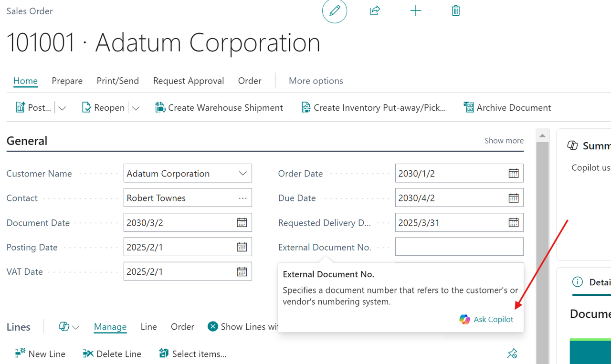Open the Order tab in top menu
This screenshot has width=611, height=364.
(x=250, y=81)
